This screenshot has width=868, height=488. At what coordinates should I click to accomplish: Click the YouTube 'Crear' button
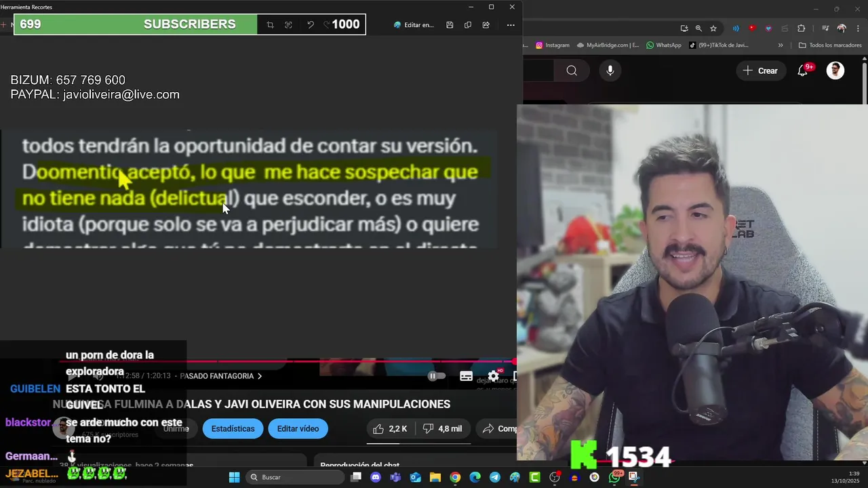(x=760, y=70)
